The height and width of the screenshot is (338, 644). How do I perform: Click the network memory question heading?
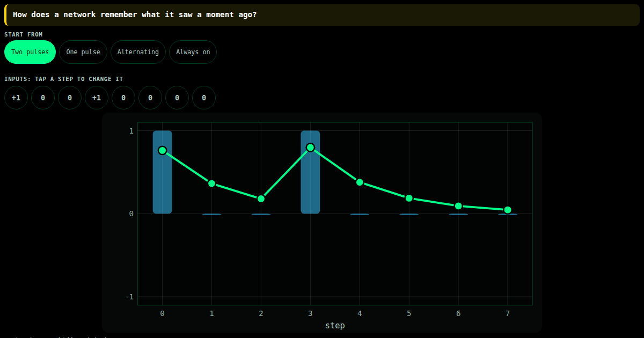[x=135, y=14]
